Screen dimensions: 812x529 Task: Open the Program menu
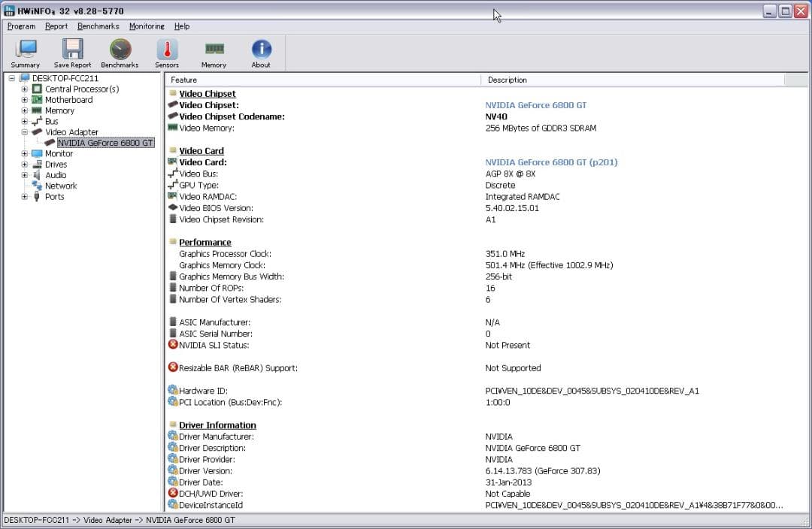pyautogui.click(x=21, y=26)
